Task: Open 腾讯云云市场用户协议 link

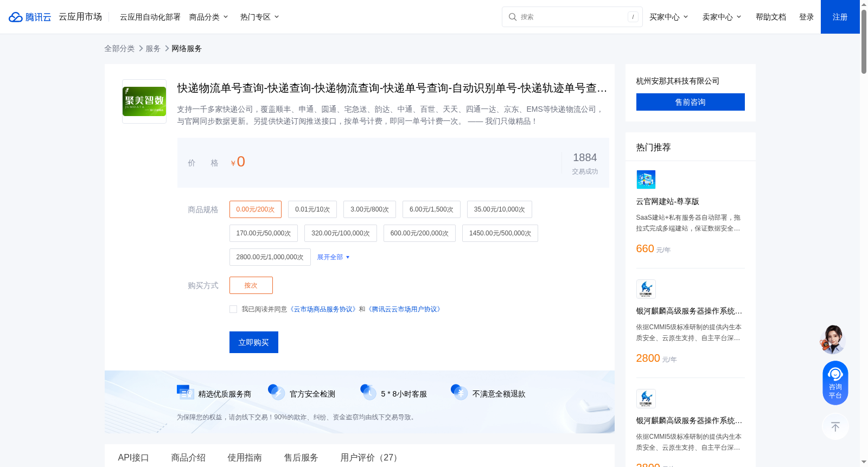Action: (405, 309)
